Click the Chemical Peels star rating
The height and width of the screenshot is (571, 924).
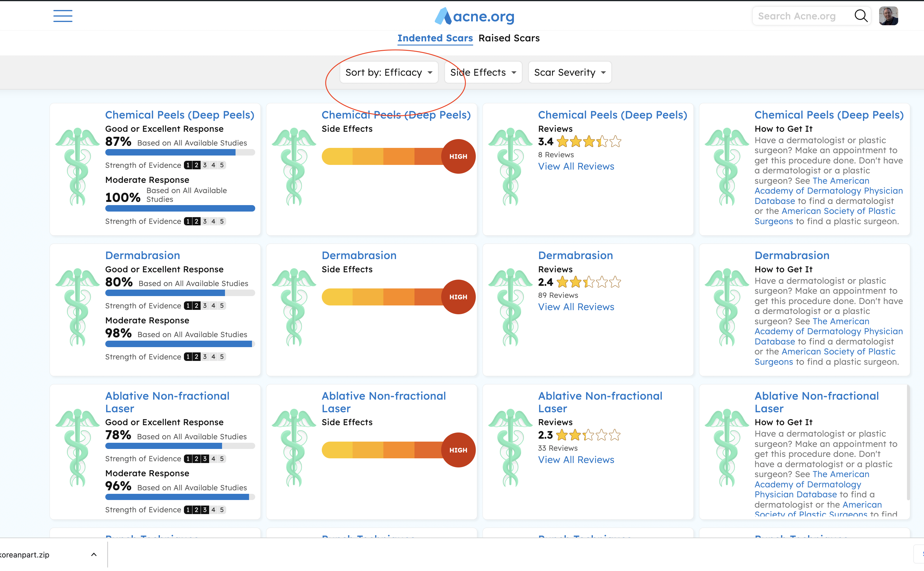tap(588, 142)
